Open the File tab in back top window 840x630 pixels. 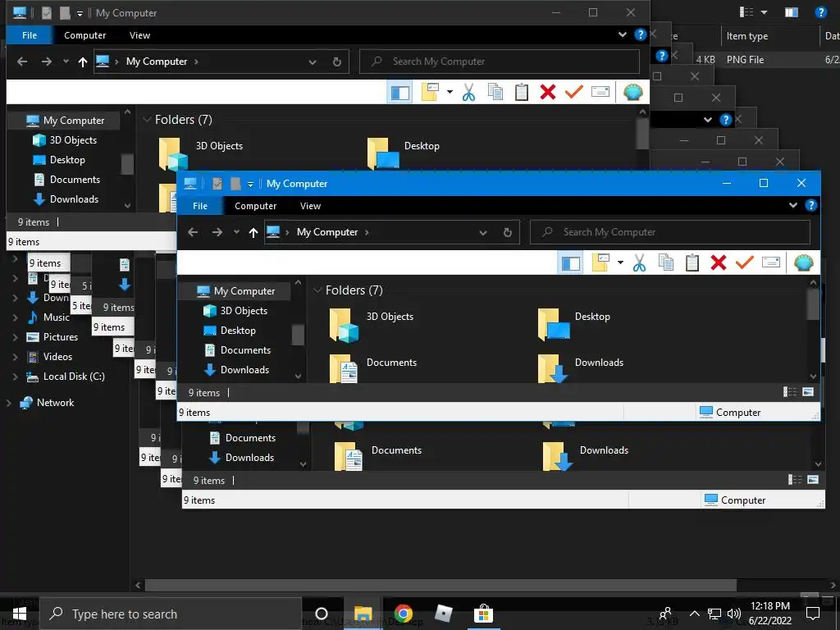click(x=30, y=35)
